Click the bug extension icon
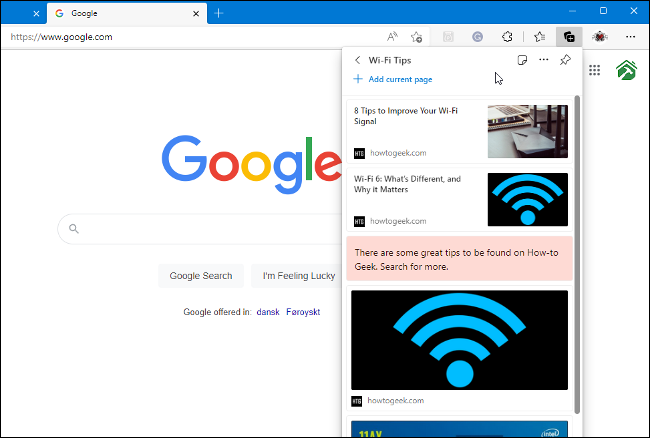Viewport: 650px width, 438px height. [x=599, y=37]
